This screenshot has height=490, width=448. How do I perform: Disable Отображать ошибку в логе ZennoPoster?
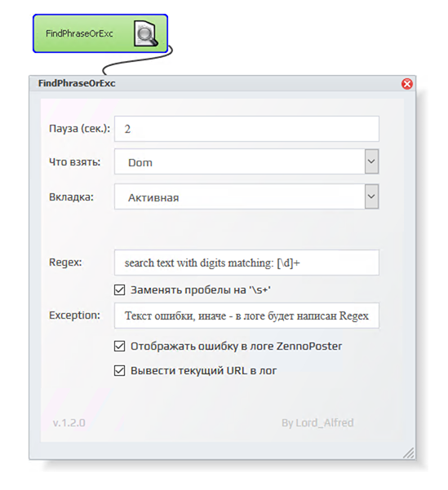click(119, 347)
